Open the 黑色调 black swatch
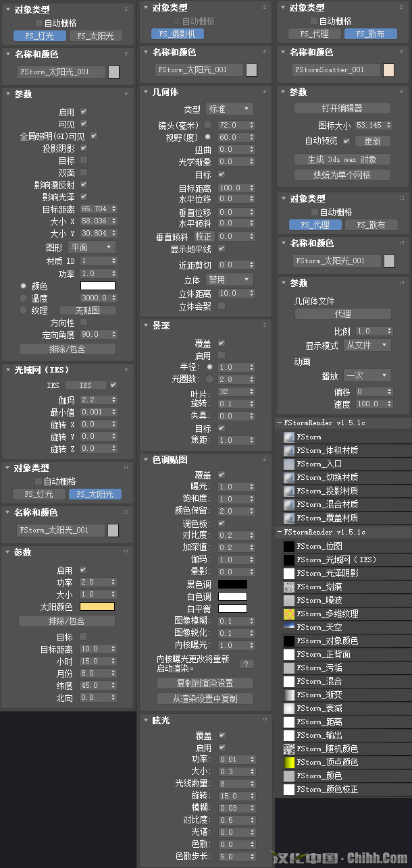The width and height of the screenshot is (412, 868). [232, 584]
